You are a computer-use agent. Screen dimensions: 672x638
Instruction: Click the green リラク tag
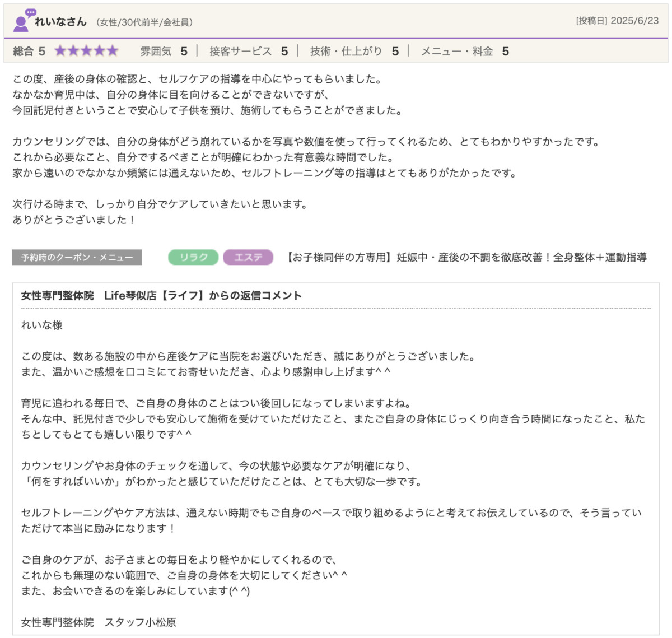193,257
